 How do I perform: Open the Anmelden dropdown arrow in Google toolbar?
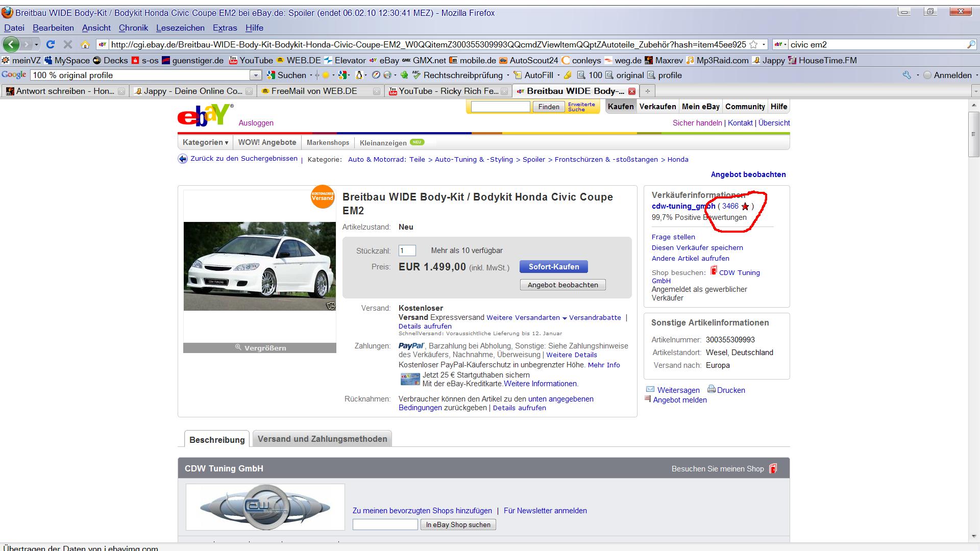[x=976, y=75]
